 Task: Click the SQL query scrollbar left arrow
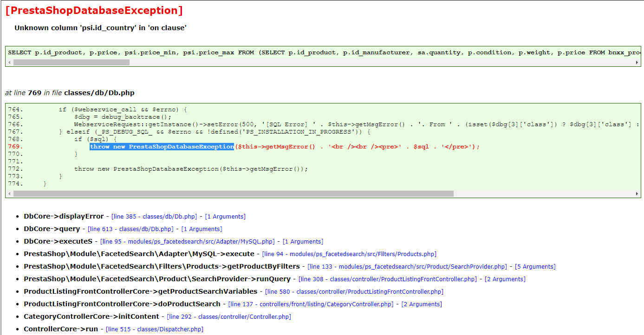click(x=10, y=62)
